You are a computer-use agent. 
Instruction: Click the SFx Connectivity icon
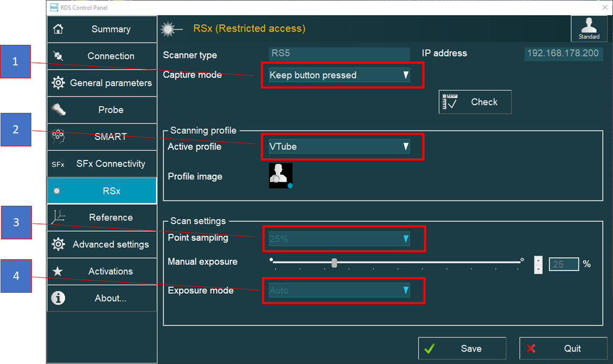click(58, 164)
